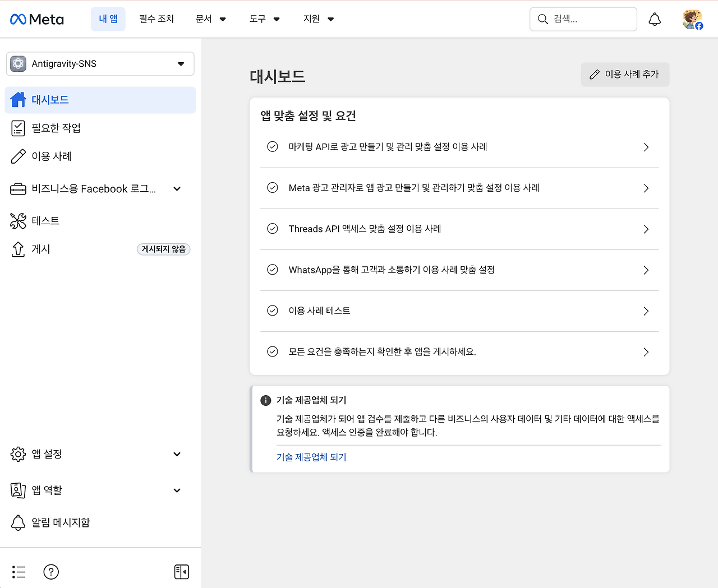
Task: Click the pencil icon in 이용 사례 추가
Action: pos(595,75)
